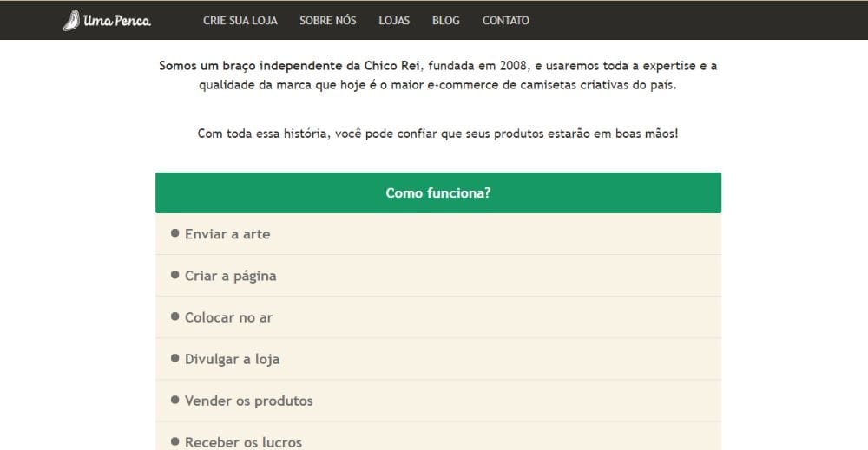The width and height of the screenshot is (868, 450).
Task: Expand the Vender os produtos section
Action: 248,401
